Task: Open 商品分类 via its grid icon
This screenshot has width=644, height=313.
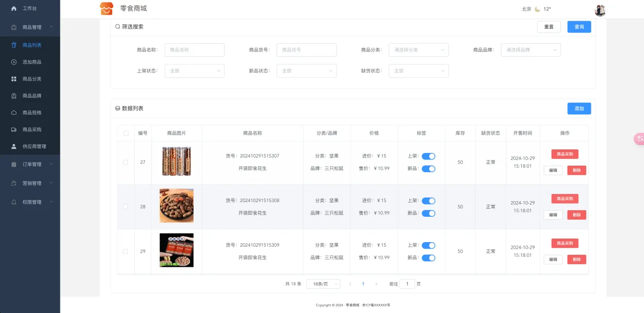Action: click(14, 79)
